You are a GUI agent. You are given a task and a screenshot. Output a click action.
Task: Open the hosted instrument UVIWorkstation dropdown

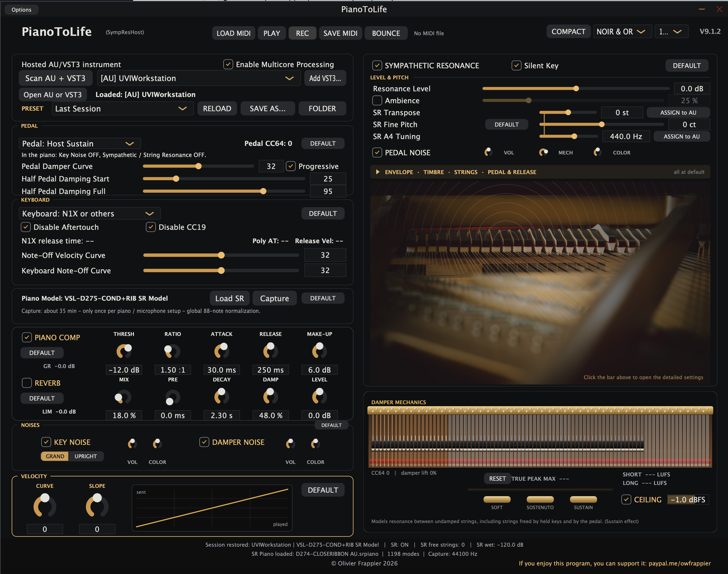point(198,78)
